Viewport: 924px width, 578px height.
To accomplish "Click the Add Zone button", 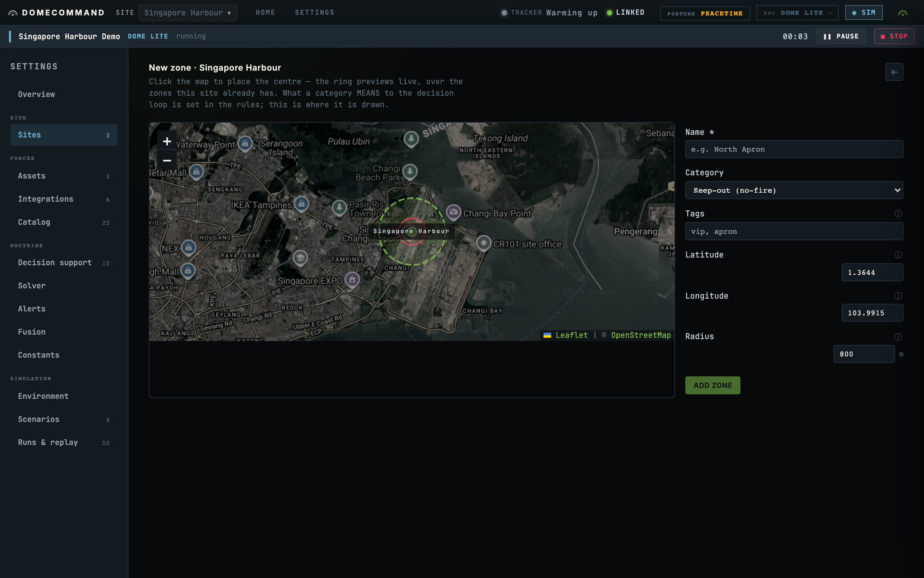I will (713, 385).
